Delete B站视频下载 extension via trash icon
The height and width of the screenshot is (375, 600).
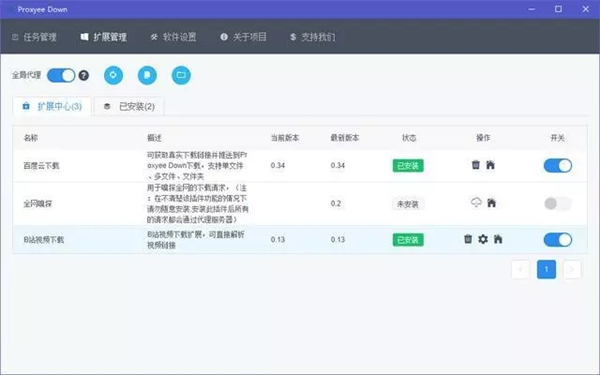pyautogui.click(x=468, y=239)
